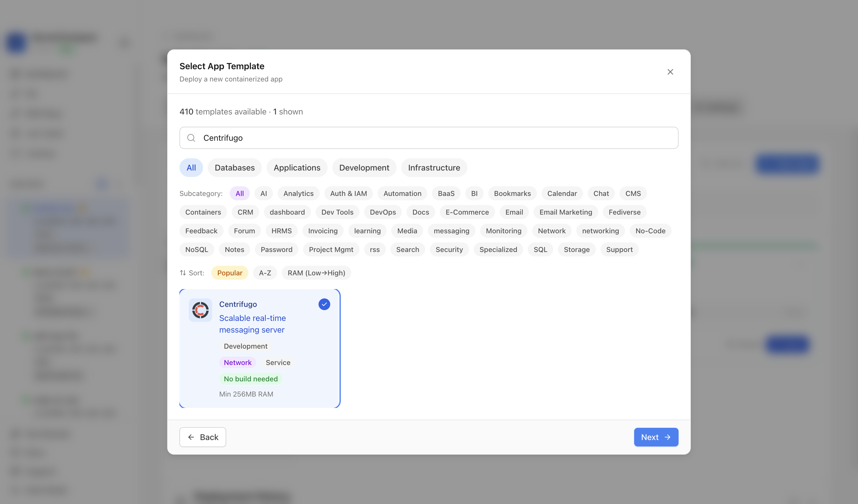858x504 pixels.
Task: Filter by Email Marketing subcategory
Action: click(x=565, y=212)
